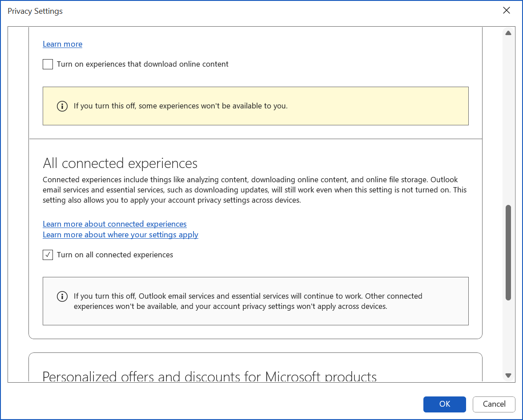
Task: Click the info icon in the gray notice
Action: tap(62, 296)
